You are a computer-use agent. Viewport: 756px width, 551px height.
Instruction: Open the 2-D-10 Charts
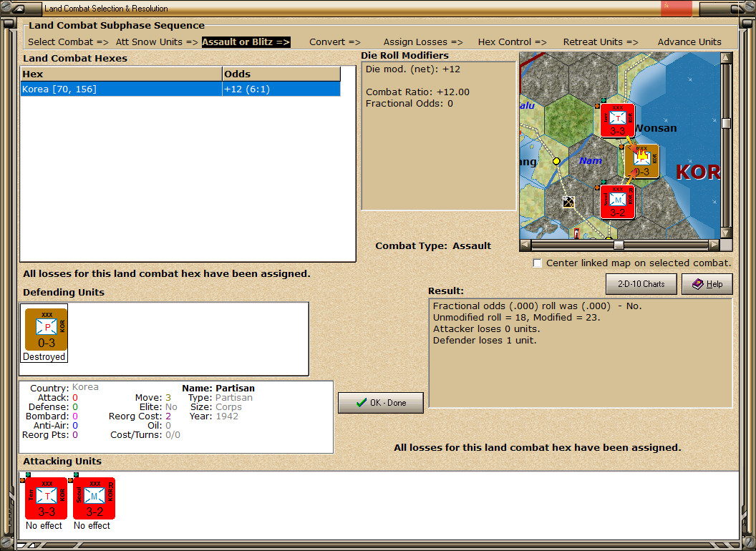pos(641,284)
